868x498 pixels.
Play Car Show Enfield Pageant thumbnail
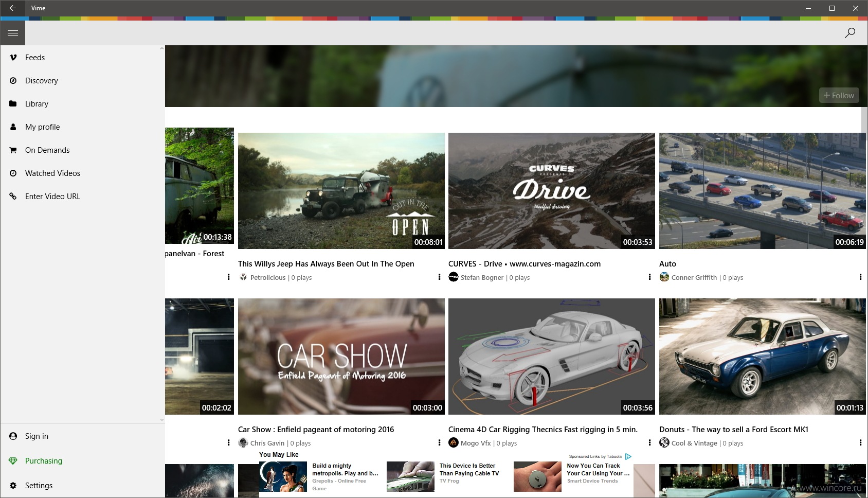tap(341, 357)
